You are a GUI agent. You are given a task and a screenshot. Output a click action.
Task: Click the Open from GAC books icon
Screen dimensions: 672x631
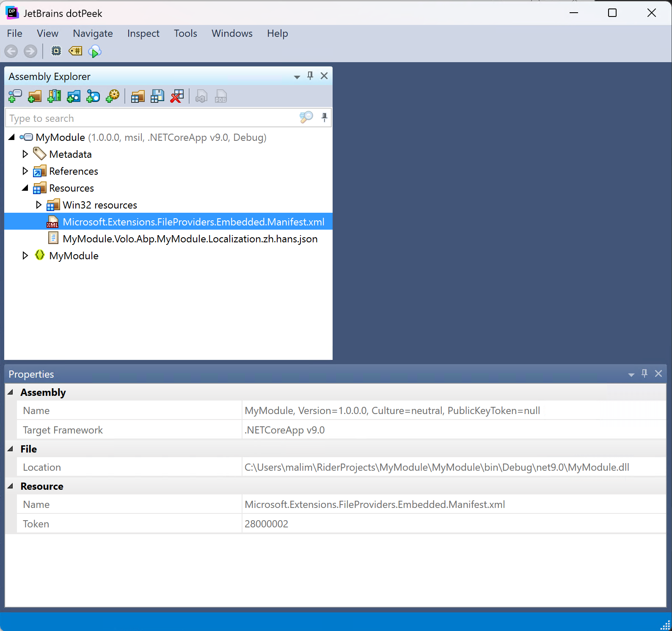click(54, 96)
